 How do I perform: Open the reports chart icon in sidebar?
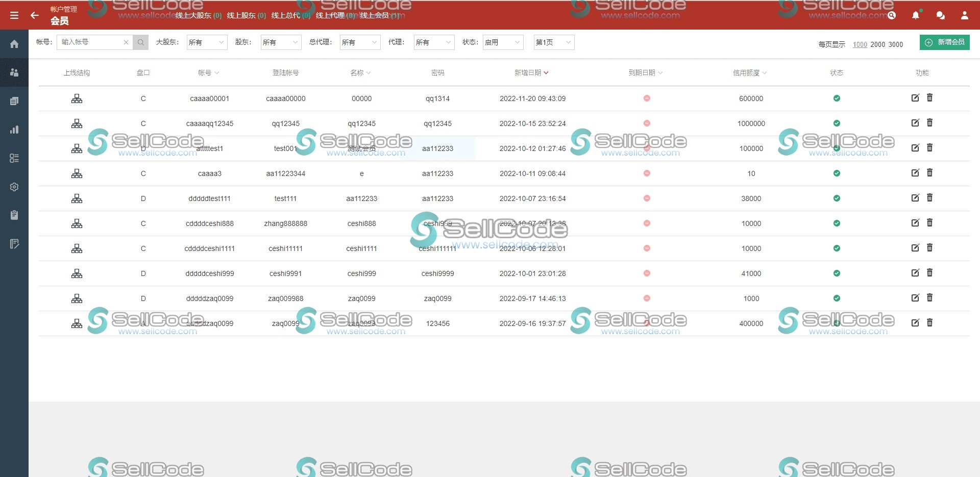pos(14,130)
